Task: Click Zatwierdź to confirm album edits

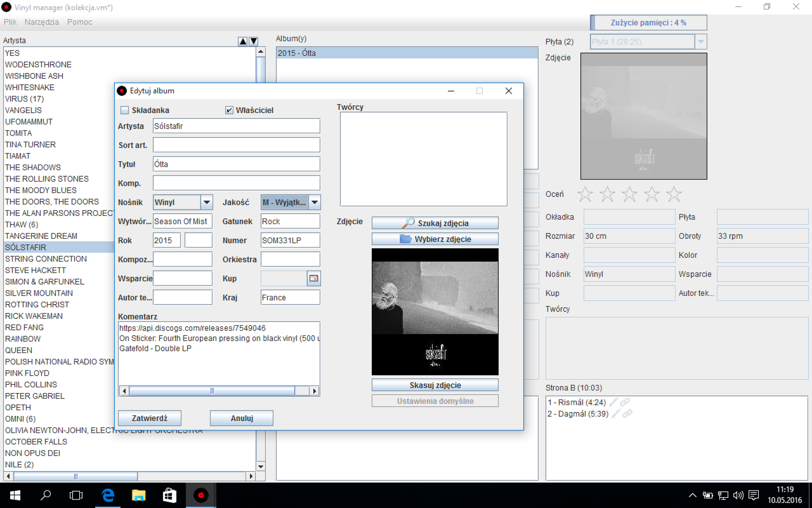Action: [149, 418]
